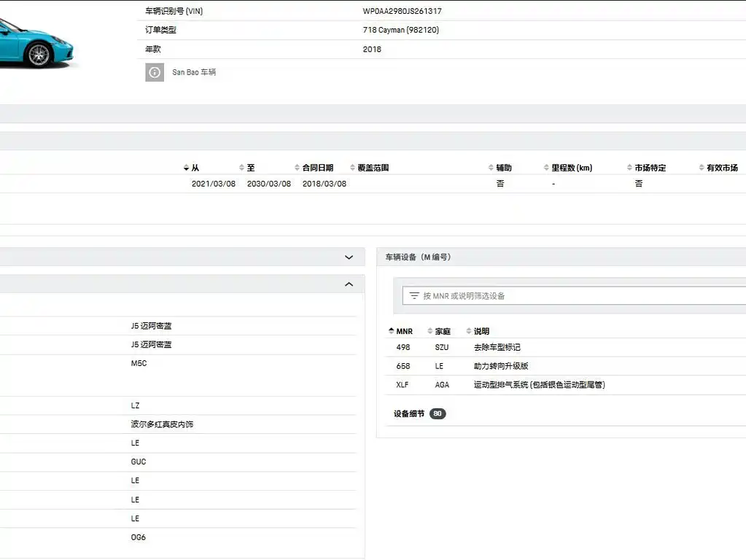Click the M5C value
746x560 pixels.
[139, 364]
